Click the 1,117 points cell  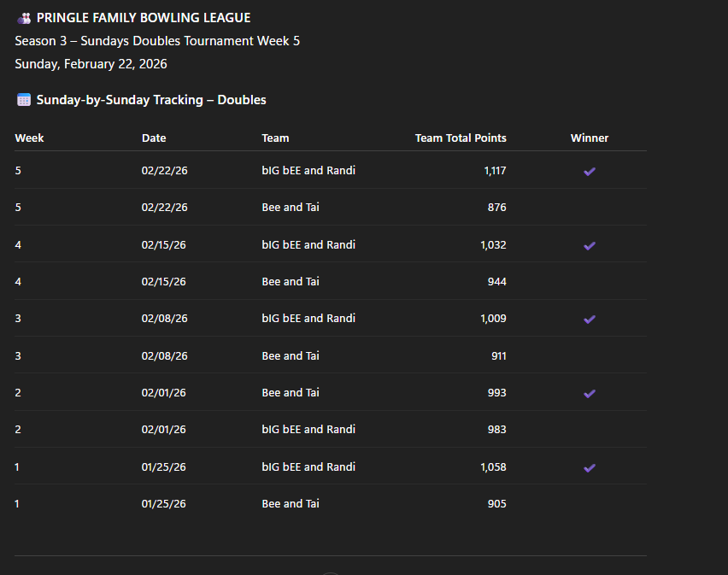click(x=495, y=171)
